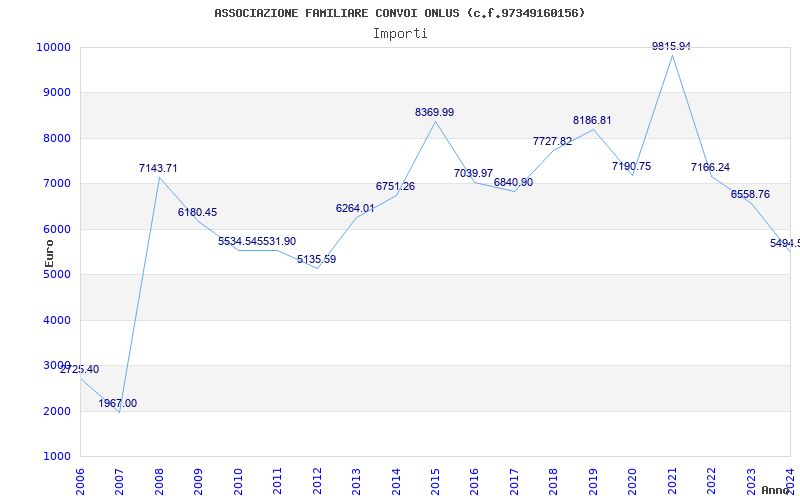This screenshot has height=500, width=800.
Task: Click the 1967.00 data label
Action: (118, 404)
